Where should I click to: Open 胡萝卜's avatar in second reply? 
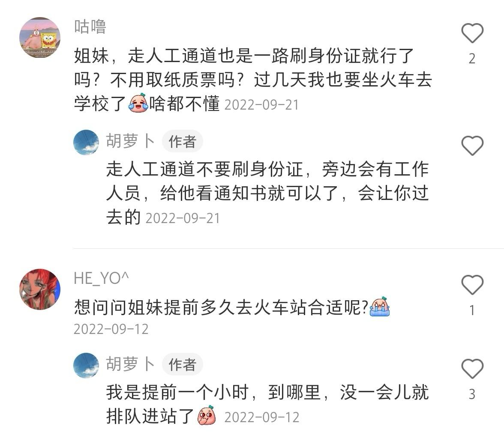86,365
